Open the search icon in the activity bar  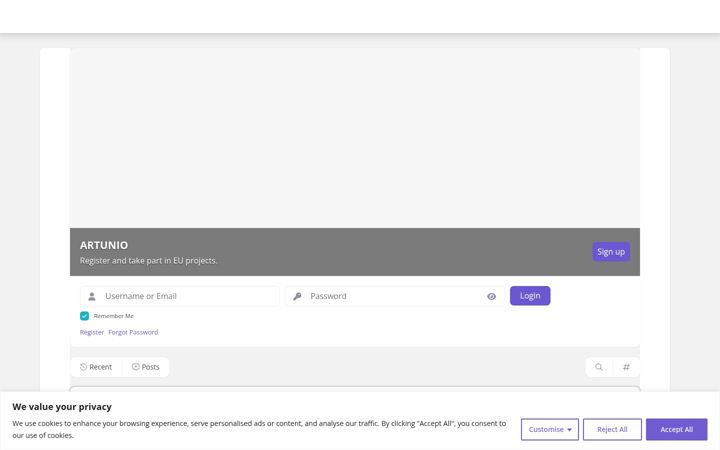click(599, 367)
